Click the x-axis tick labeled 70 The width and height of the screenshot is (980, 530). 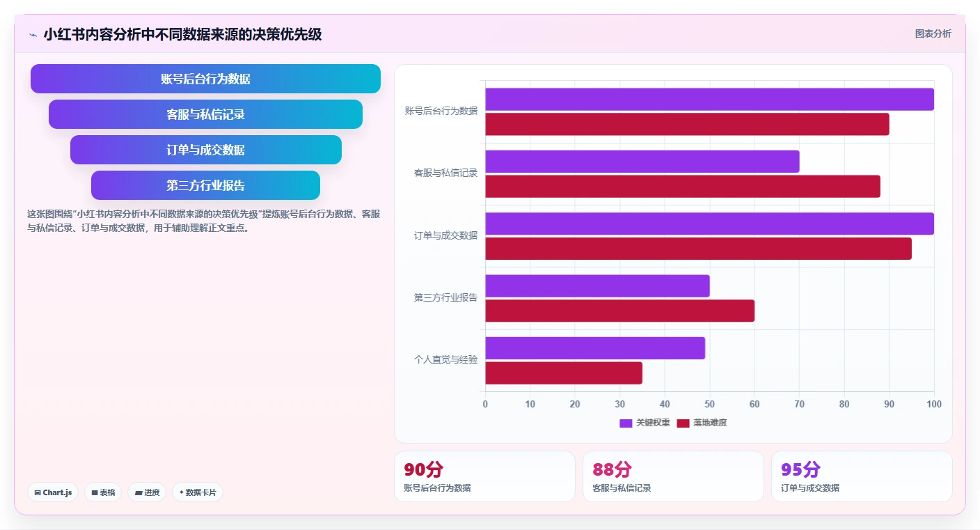pos(800,404)
